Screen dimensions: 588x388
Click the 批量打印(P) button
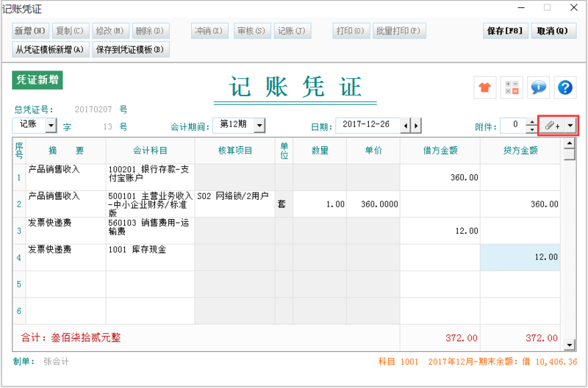(399, 31)
